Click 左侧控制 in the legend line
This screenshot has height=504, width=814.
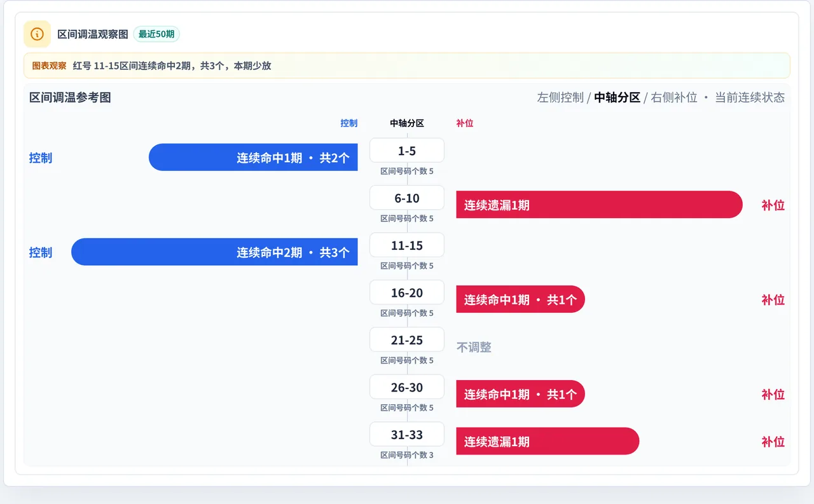pos(560,97)
